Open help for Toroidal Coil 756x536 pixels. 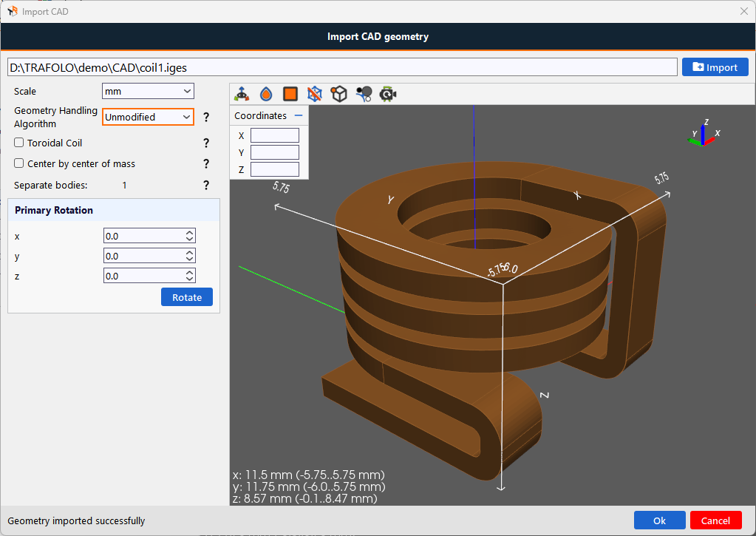click(206, 143)
